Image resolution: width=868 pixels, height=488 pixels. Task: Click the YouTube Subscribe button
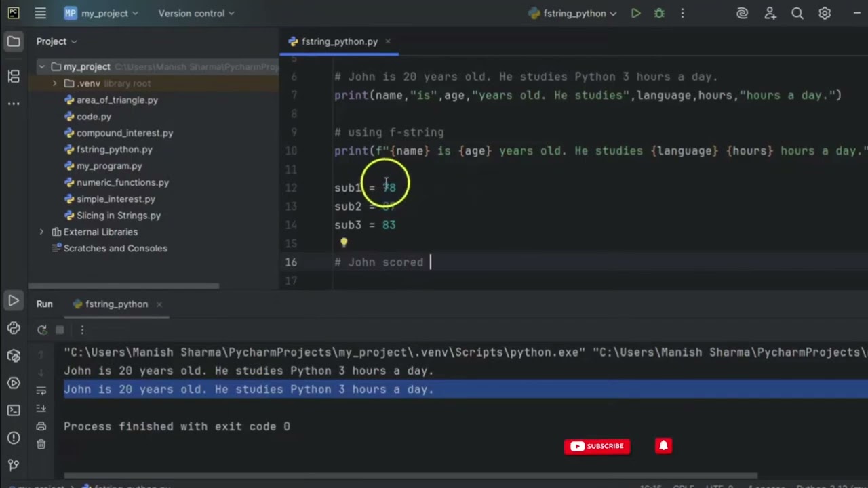(597, 446)
